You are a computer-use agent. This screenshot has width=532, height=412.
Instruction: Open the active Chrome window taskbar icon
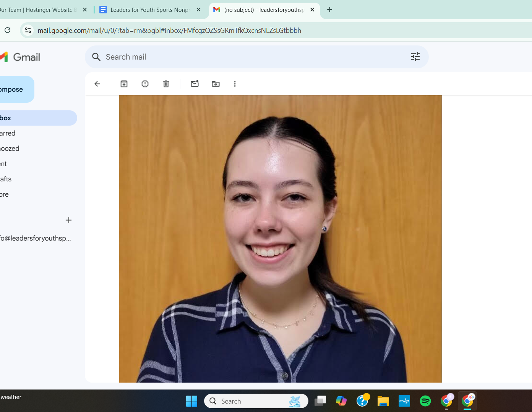(x=467, y=401)
